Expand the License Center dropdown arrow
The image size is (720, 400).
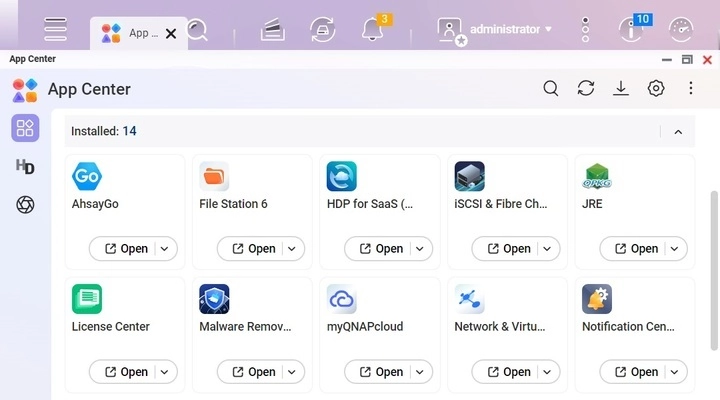tap(165, 372)
